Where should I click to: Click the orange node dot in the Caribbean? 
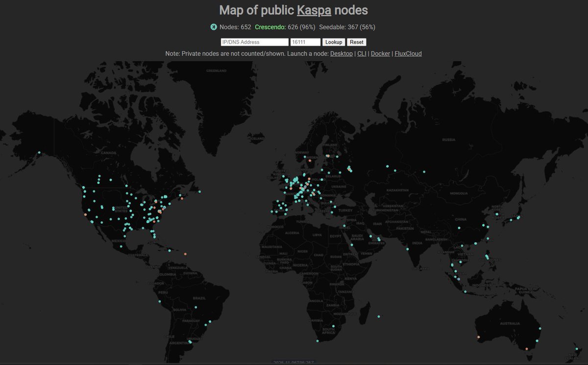(186, 253)
